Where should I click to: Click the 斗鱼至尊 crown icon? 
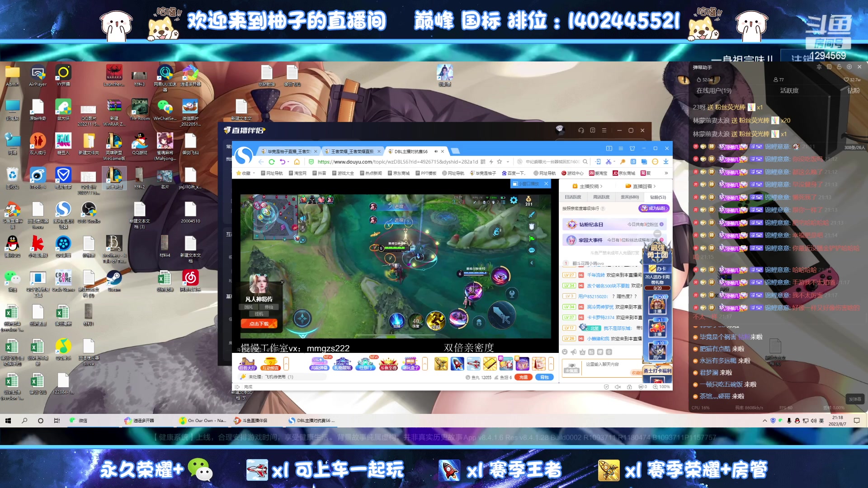click(388, 364)
